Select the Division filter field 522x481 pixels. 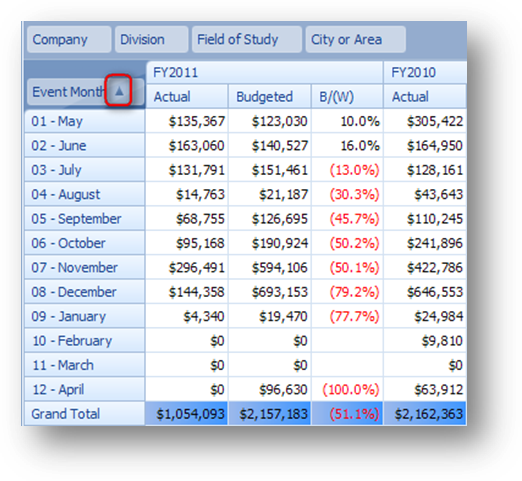pyautogui.click(x=151, y=40)
